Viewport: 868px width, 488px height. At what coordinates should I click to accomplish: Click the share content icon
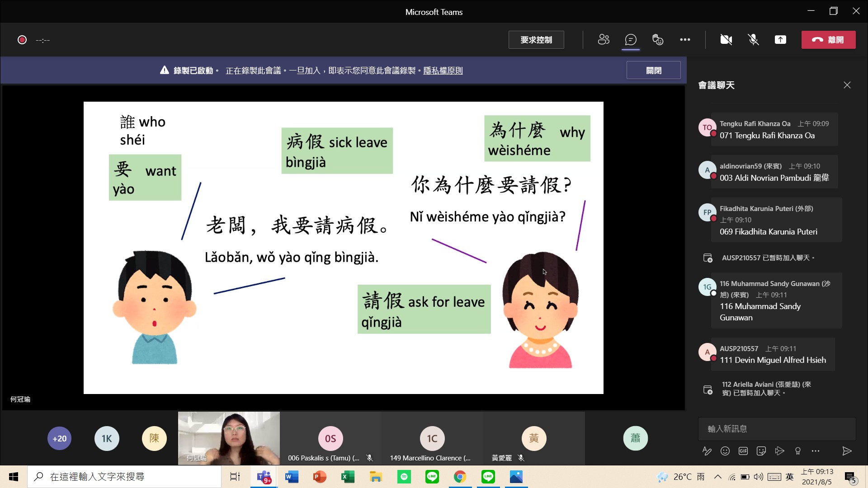pyautogui.click(x=780, y=40)
